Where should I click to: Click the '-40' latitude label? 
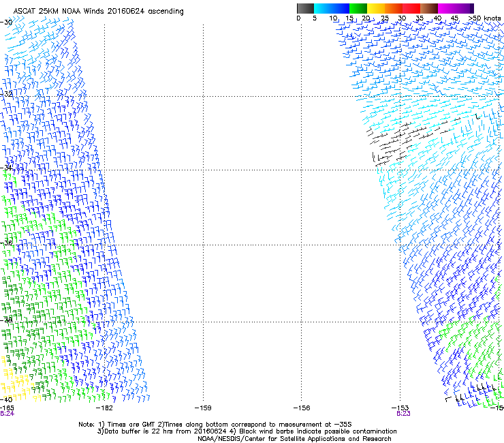tap(6, 399)
